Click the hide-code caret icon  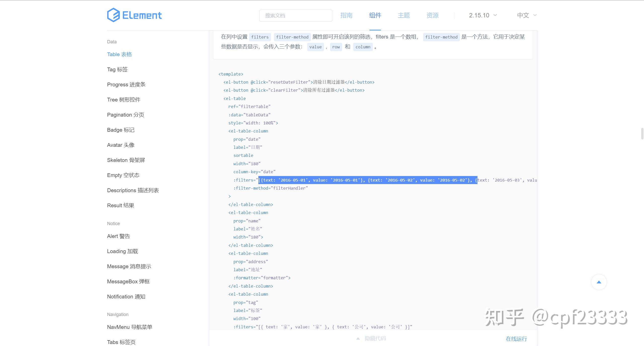[358, 339]
